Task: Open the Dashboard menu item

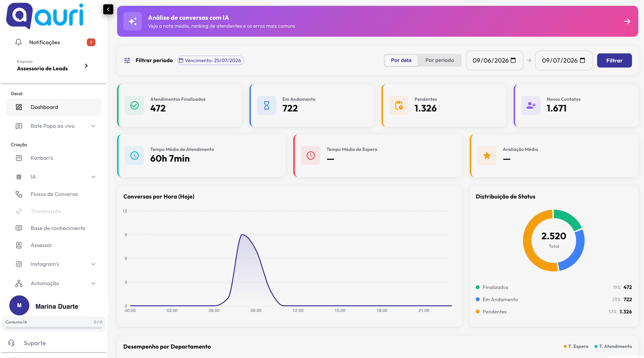Action: [x=54, y=107]
